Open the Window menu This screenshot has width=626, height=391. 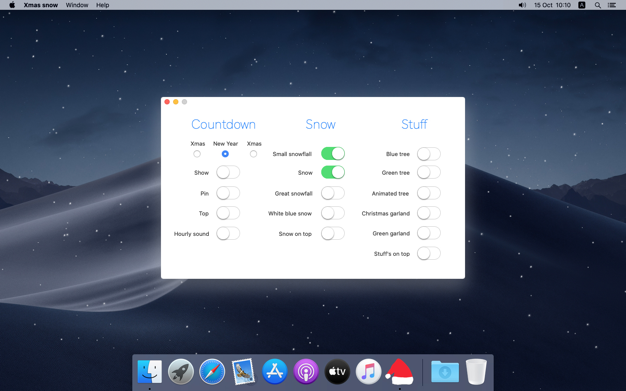[77, 5]
